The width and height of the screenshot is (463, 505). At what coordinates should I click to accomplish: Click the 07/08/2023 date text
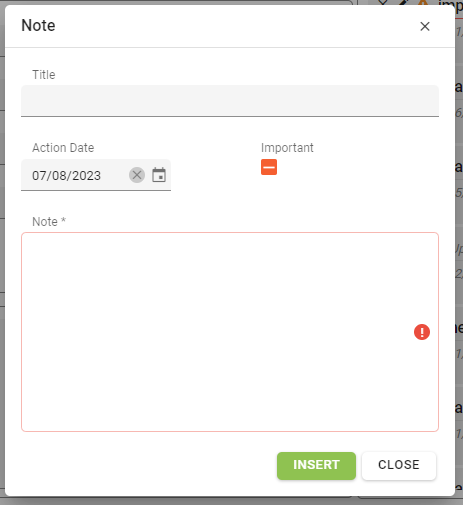[x=66, y=176]
